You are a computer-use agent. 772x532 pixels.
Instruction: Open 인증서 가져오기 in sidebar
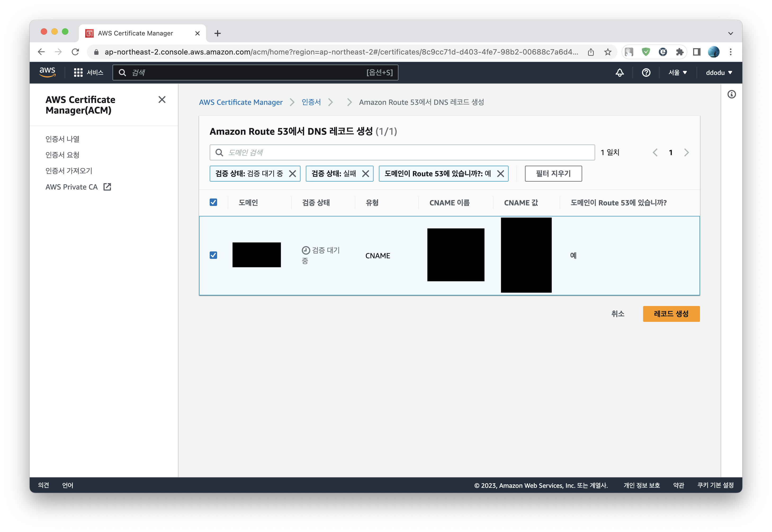point(69,171)
